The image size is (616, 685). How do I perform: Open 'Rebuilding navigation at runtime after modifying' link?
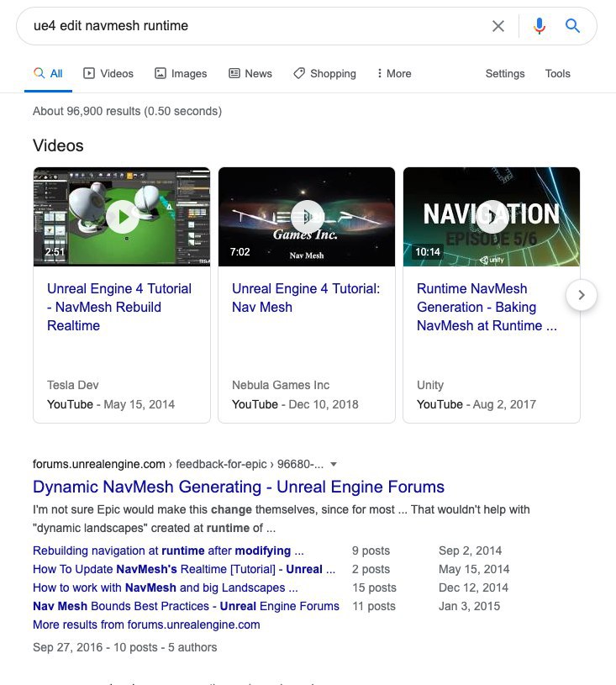point(168,551)
